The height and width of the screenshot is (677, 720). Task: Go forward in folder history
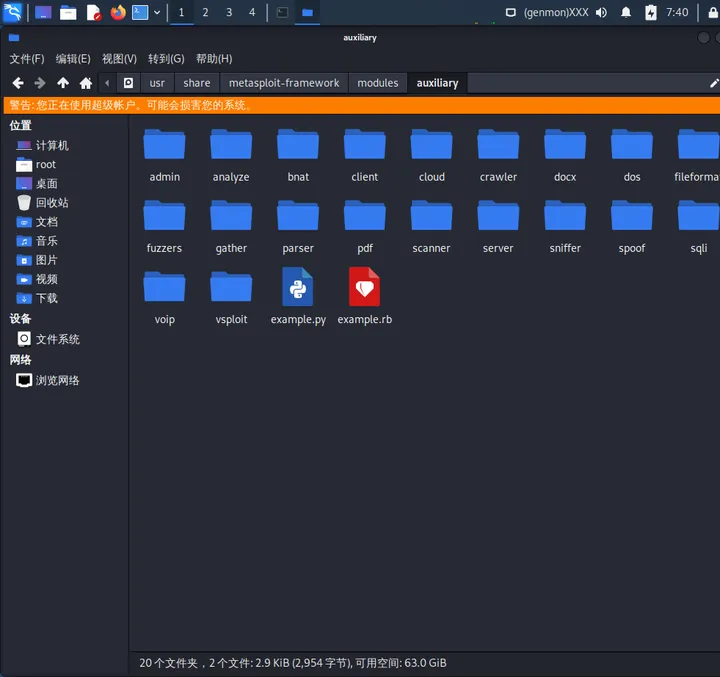[x=40, y=83]
